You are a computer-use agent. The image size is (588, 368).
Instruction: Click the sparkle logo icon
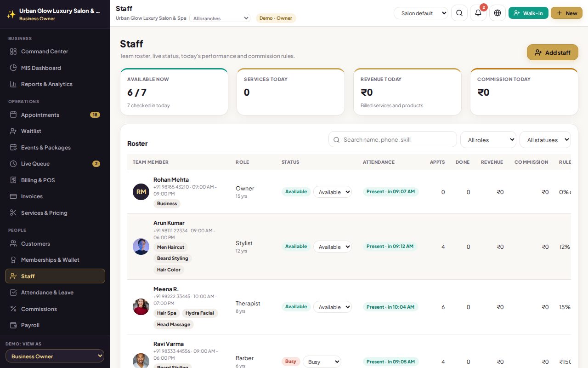(x=11, y=14)
